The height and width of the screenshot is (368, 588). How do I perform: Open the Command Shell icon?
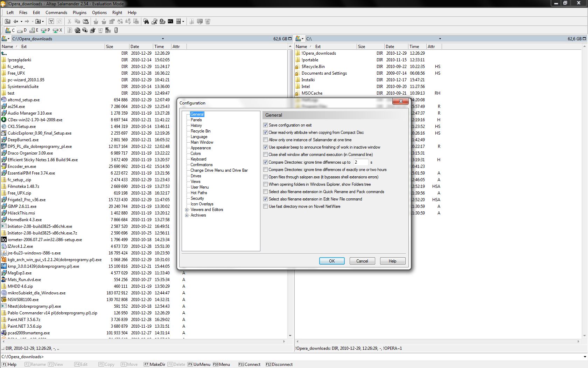click(x=170, y=21)
